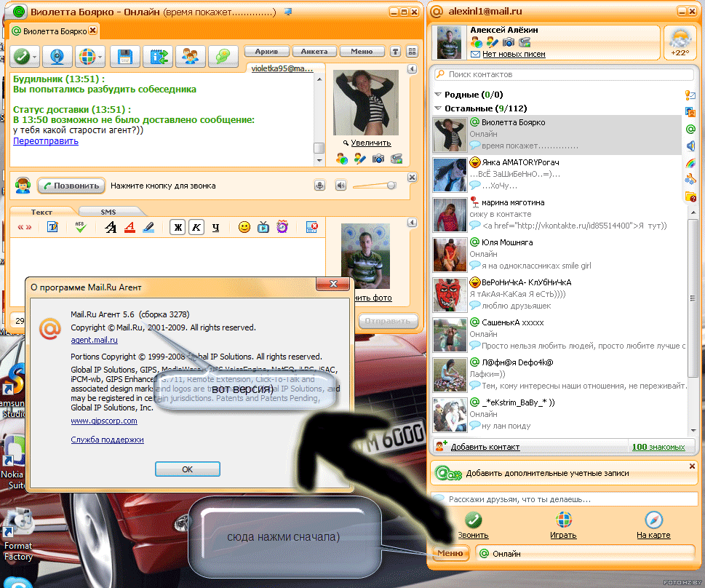Select contact Янка AMATORYРогач
This screenshot has width=705, height=588.
557,175
